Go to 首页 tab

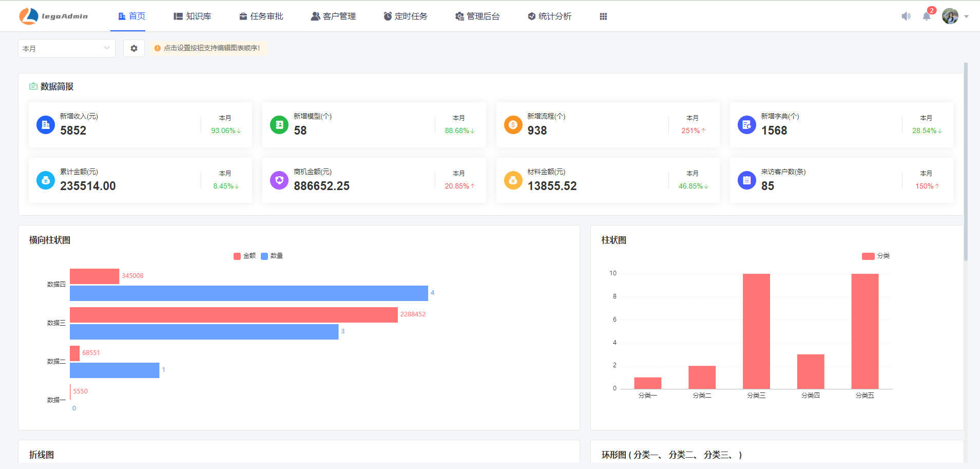tap(131, 16)
